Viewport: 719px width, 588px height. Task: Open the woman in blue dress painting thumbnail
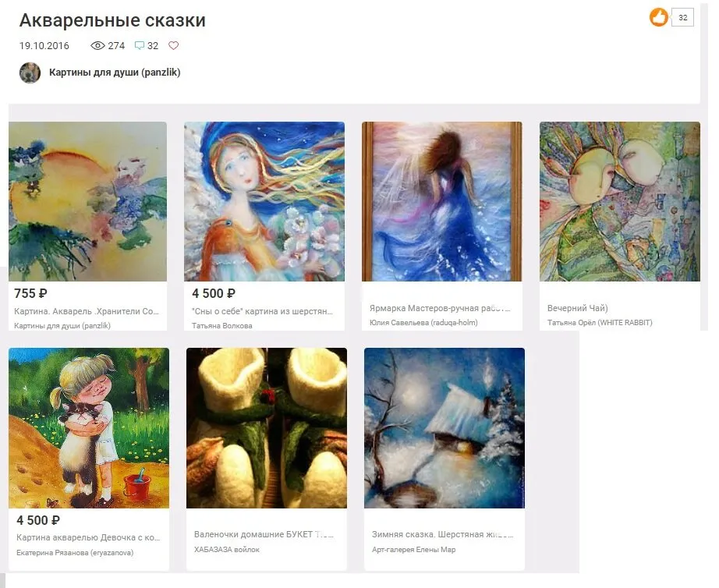coord(442,201)
